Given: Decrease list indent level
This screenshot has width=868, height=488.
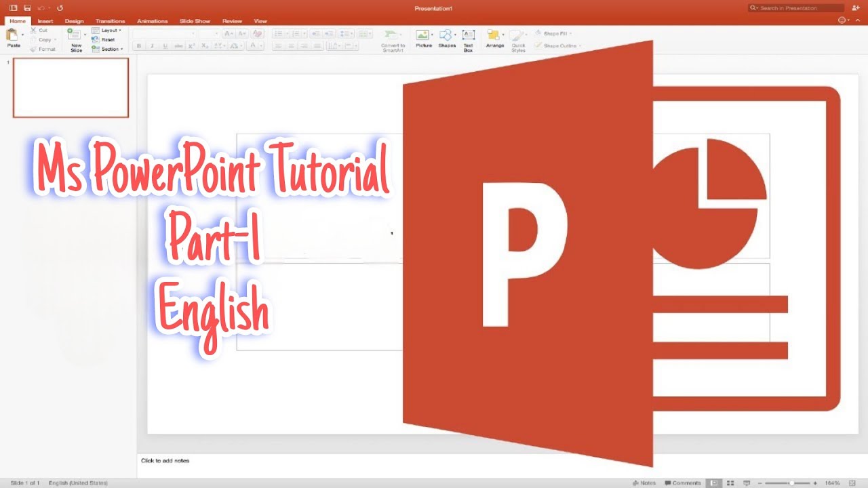Looking at the screenshot, I should click(x=316, y=33).
